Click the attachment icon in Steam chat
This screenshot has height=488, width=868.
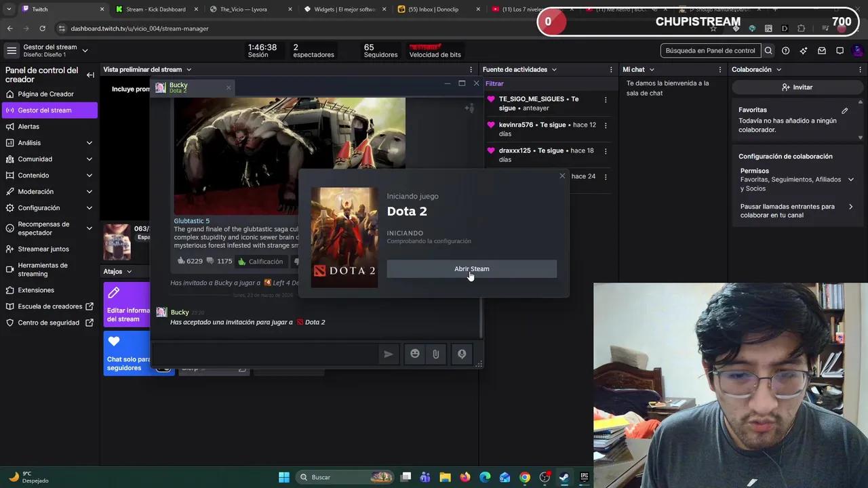click(436, 354)
